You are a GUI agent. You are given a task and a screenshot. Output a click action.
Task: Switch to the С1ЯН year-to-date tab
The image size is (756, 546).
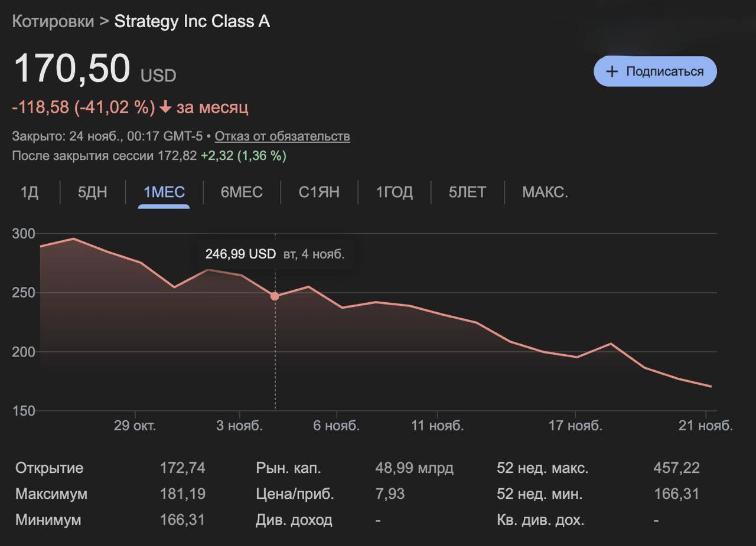tap(319, 192)
